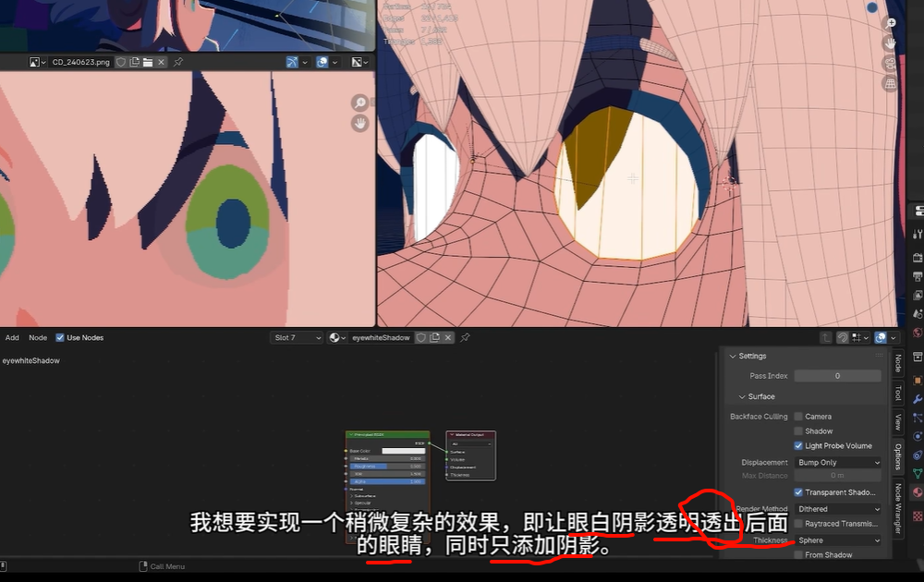Open Texture properties checker icon
924x582 pixels.
918,516
